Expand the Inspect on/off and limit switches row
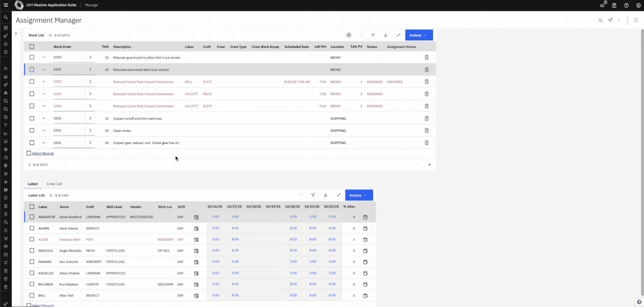Image resolution: width=644 pixels, height=307 pixels. pos(44,118)
